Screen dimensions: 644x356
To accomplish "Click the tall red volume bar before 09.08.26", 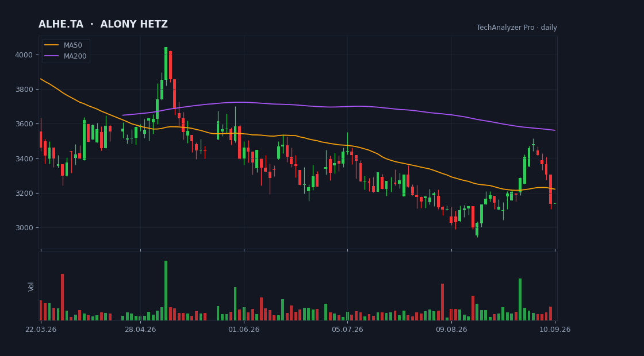I will click(x=442, y=302).
